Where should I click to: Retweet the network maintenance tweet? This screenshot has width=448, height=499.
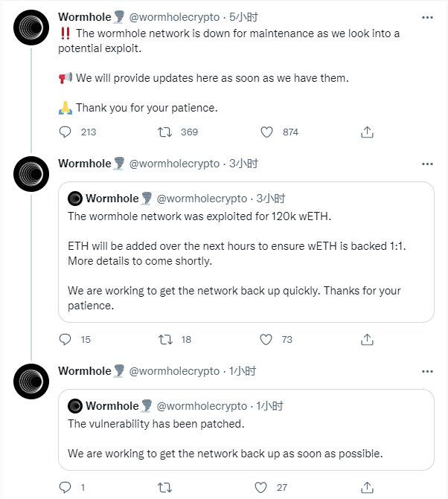[166, 132]
